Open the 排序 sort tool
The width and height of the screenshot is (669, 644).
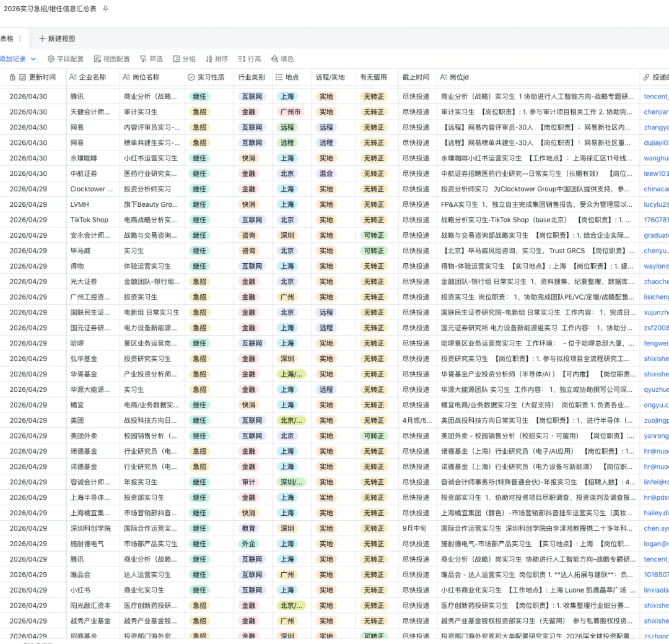217,59
